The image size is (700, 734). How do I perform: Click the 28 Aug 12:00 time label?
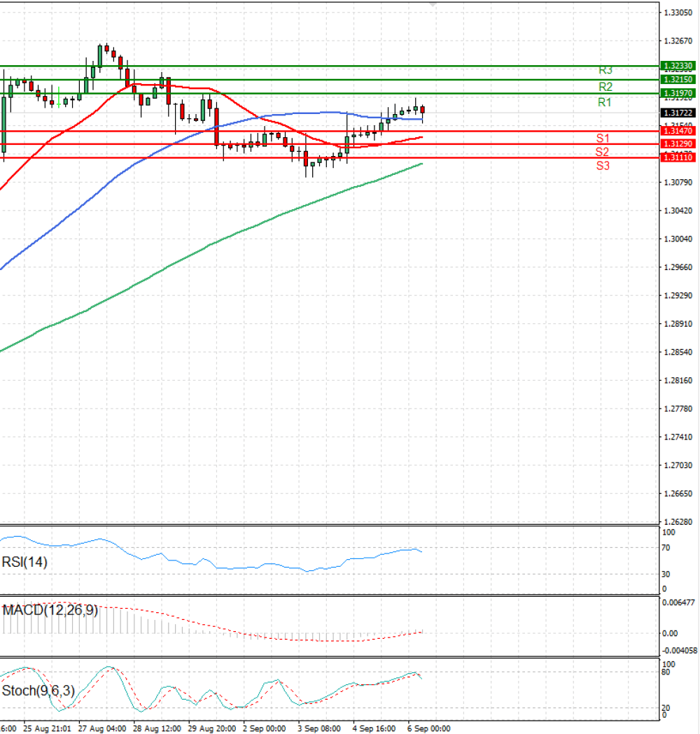point(157,729)
